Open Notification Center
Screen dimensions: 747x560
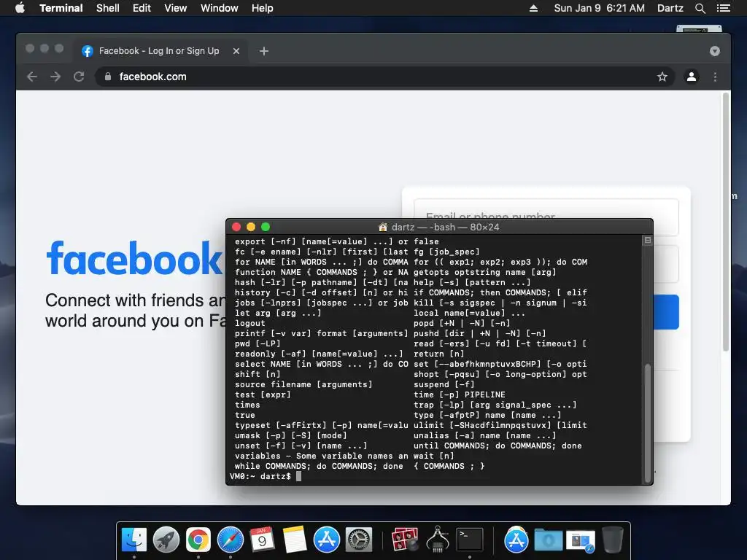723,8
